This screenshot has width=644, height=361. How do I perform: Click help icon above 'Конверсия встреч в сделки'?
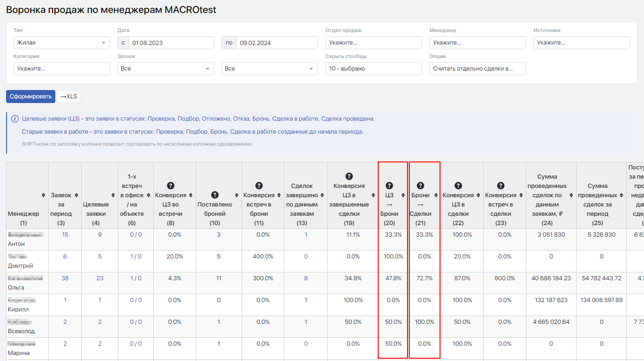coord(501,186)
